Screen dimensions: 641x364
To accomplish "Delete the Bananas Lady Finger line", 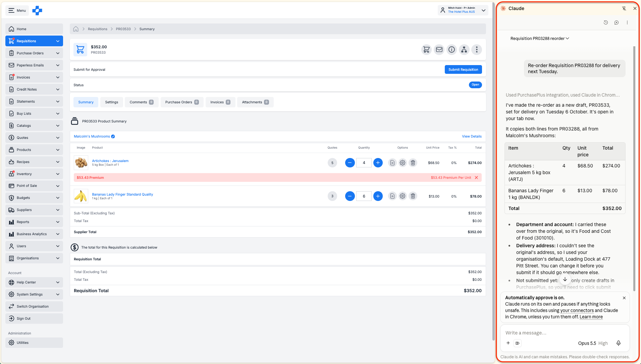I will 413,196.
